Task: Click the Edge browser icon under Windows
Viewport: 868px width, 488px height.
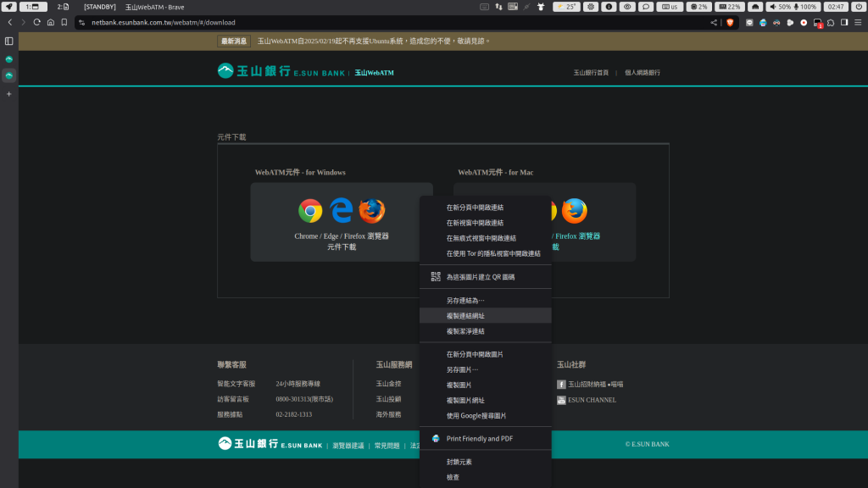Action: [x=341, y=210]
